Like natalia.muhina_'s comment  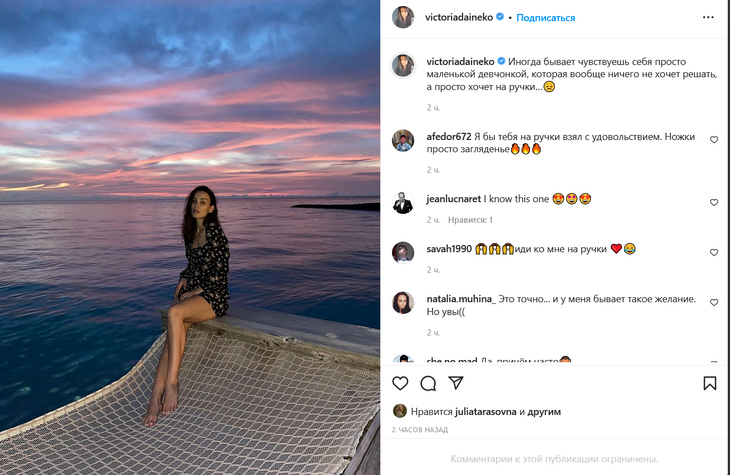(714, 302)
